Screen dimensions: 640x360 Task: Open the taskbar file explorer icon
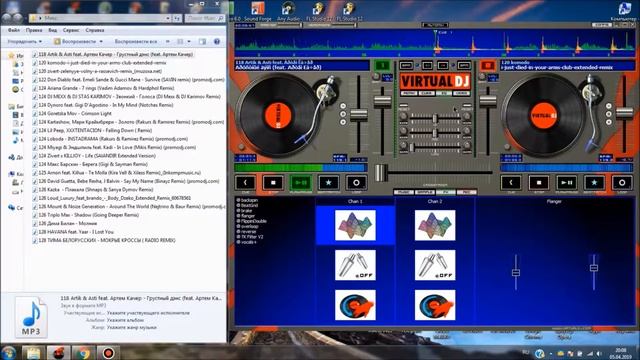tap(33, 353)
